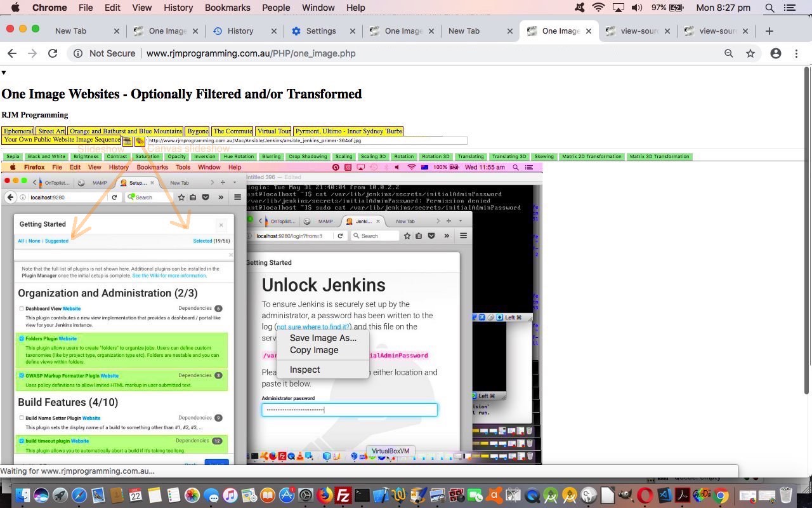Choose Copy Image in context menu

[323, 350]
